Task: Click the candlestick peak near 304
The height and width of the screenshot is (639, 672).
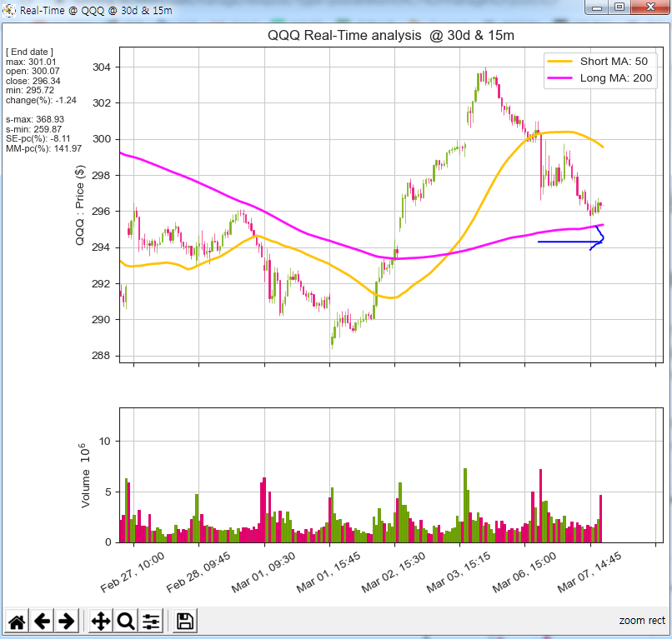Action: pyautogui.click(x=485, y=77)
